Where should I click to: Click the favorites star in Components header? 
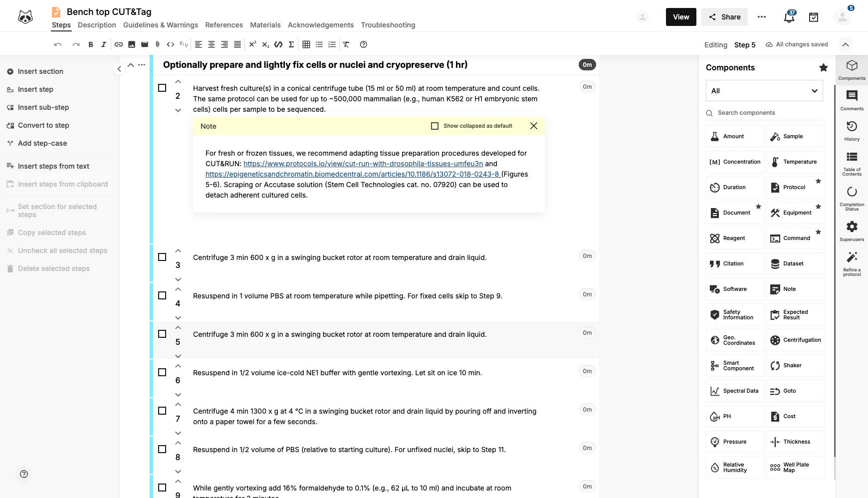(x=824, y=67)
